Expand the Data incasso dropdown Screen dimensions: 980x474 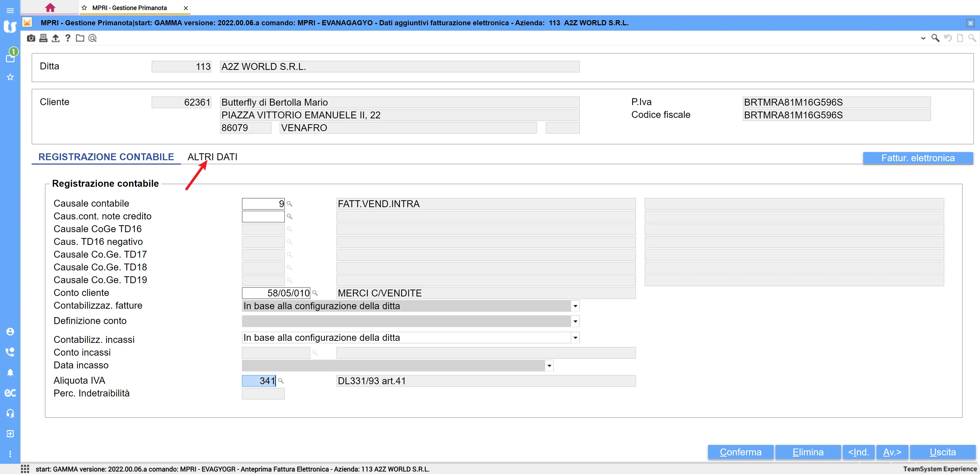point(549,366)
